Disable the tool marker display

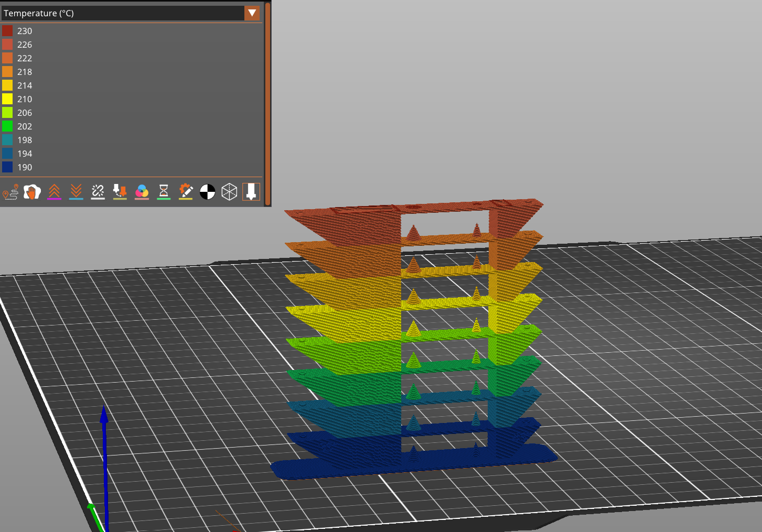point(251,192)
